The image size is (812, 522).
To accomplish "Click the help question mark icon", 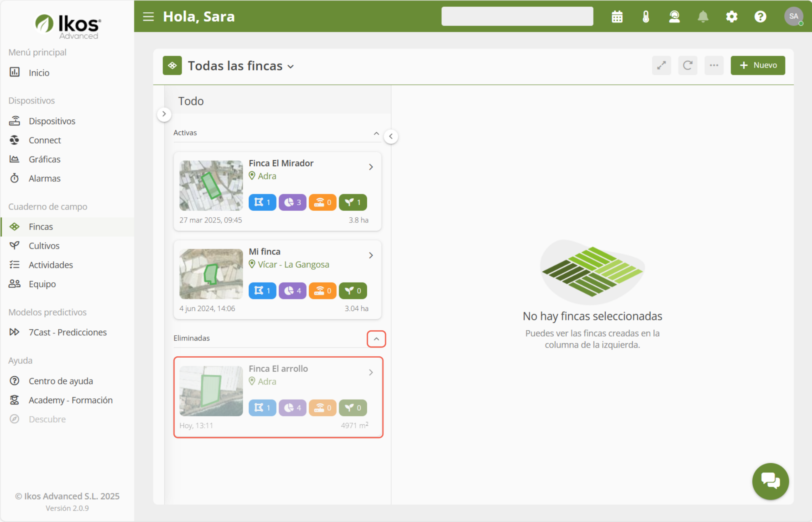I will point(760,17).
